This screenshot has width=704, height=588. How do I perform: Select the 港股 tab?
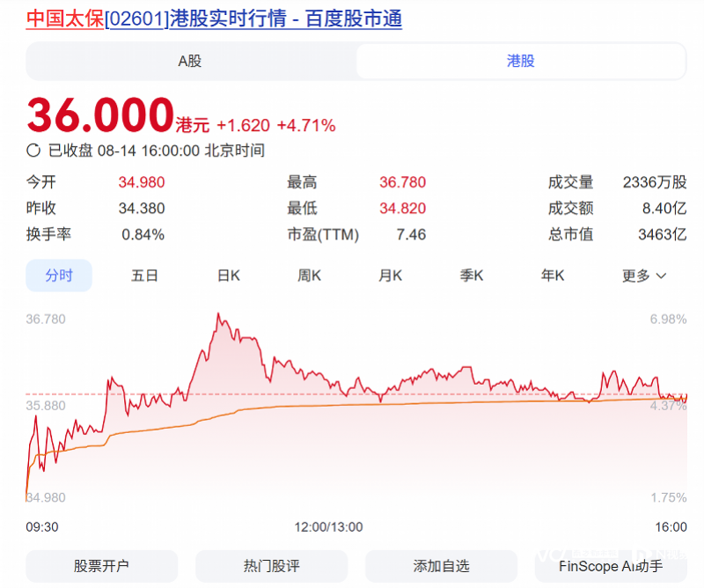pyautogui.click(x=521, y=61)
